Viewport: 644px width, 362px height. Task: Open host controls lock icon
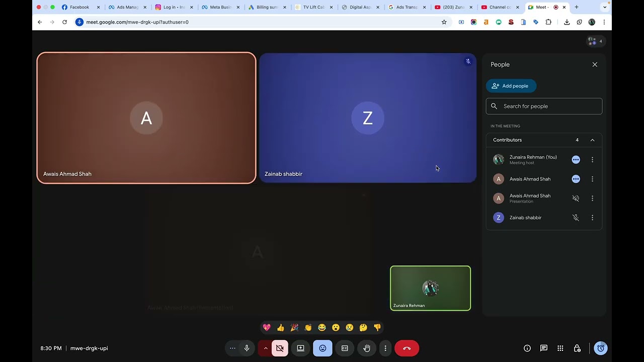click(x=577, y=348)
